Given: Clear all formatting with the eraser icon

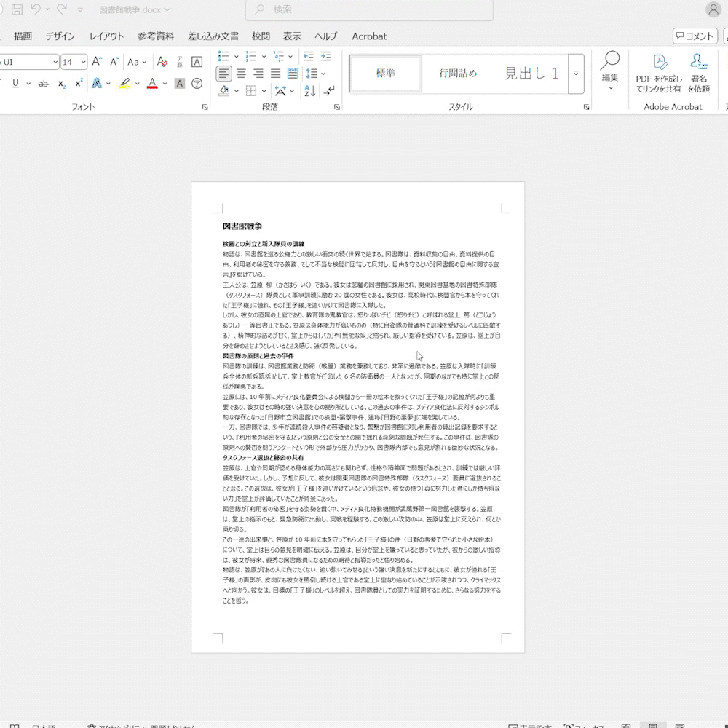Looking at the screenshot, I should [x=162, y=62].
